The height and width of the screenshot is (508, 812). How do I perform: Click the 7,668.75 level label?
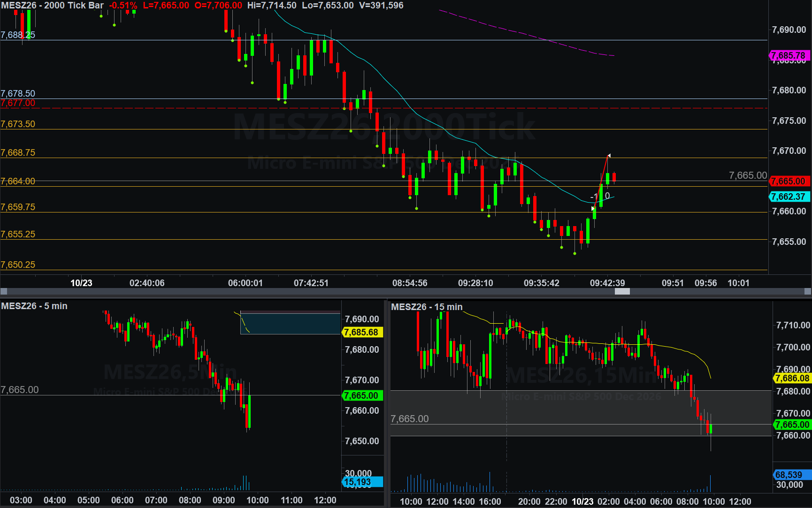(18, 152)
